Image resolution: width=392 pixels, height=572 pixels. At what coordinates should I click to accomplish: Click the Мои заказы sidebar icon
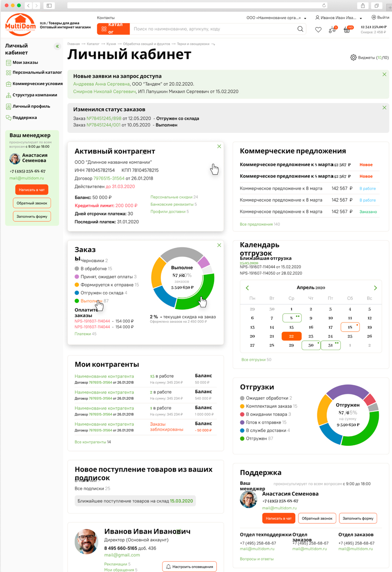[8, 63]
